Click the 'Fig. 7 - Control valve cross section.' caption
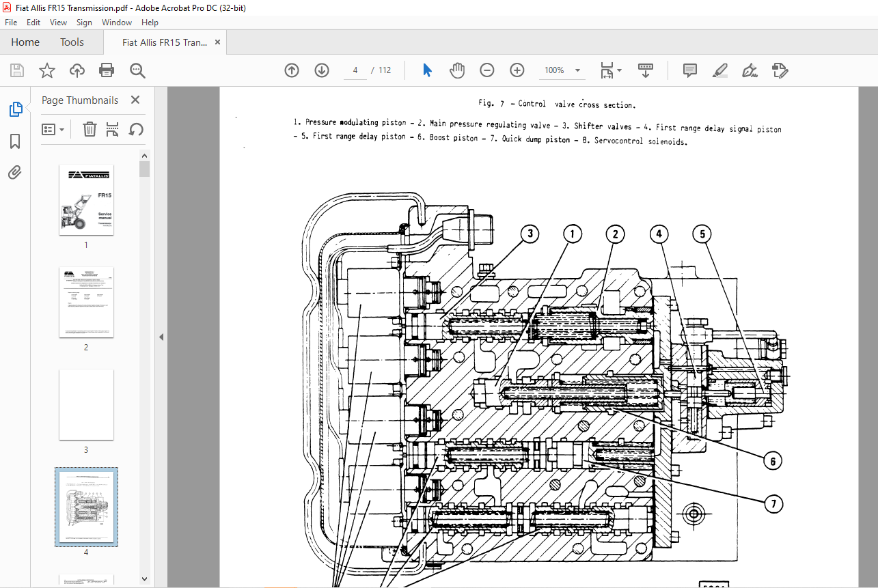Viewport: 878px width, 588px height. [557, 104]
